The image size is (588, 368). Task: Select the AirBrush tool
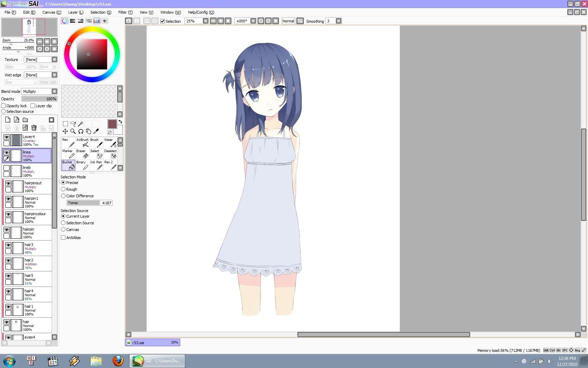point(82,143)
